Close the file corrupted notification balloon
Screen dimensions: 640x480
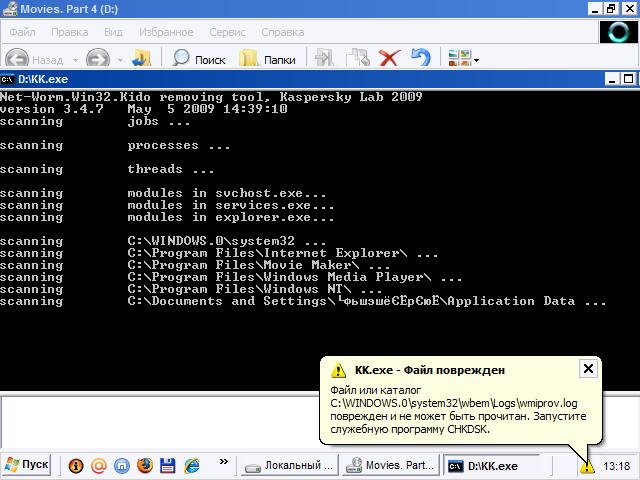click(x=588, y=369)
